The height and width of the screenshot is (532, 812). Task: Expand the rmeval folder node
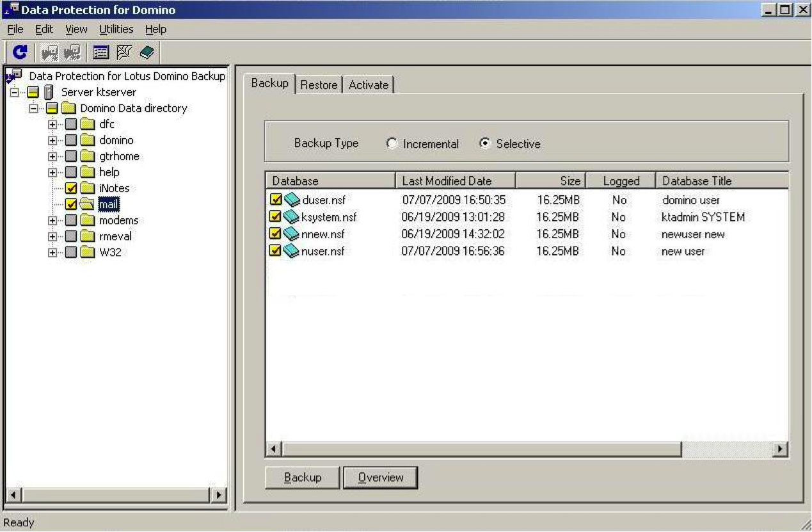pos(53,236)
